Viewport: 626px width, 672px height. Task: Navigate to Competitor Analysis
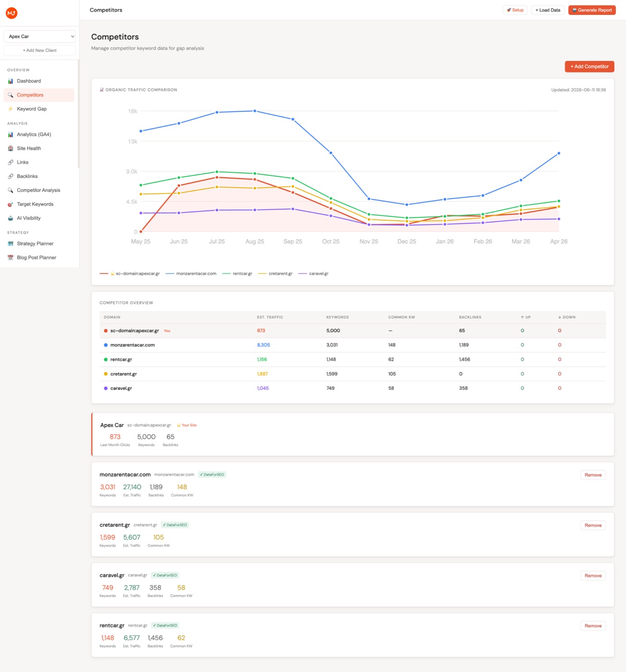point(39,190)
